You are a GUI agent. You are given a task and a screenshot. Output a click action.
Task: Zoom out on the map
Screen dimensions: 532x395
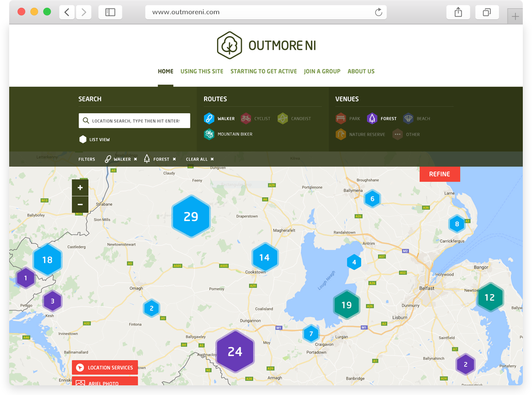click(x=80, y=204)
